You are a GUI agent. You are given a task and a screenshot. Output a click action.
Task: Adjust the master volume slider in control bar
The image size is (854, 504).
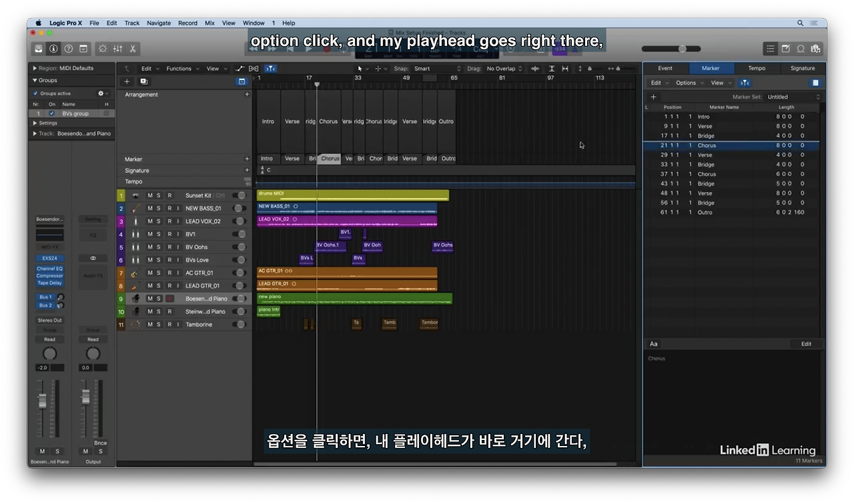point(671,49)
